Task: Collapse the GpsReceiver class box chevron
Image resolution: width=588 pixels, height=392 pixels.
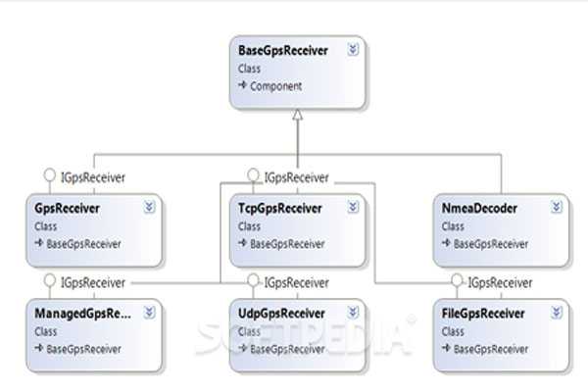Action: pos(149,208)
